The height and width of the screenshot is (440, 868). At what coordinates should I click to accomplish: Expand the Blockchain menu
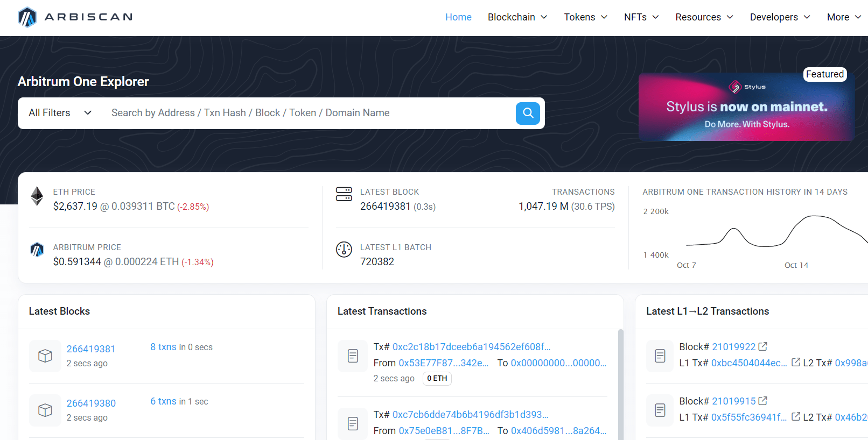[x=517, y=17]
